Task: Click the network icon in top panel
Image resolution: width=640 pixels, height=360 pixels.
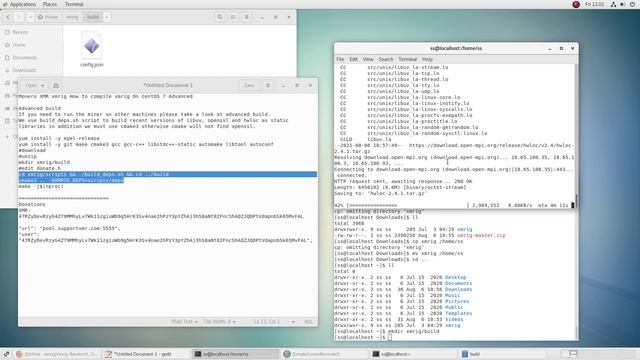Action: point(613,4)
